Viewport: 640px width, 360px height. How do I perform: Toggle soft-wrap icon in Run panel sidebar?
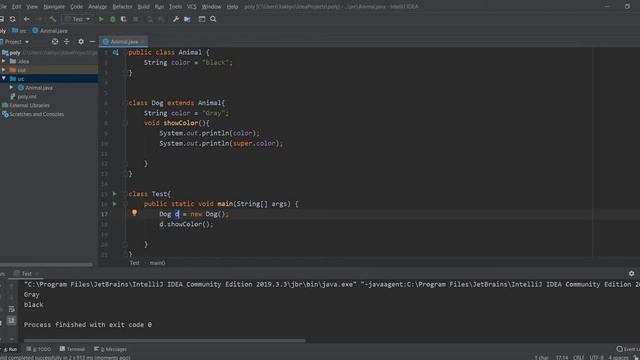click(11, 309)
